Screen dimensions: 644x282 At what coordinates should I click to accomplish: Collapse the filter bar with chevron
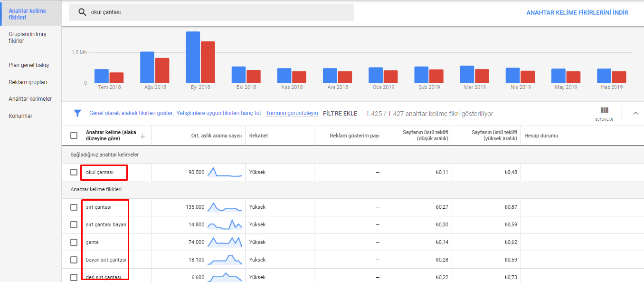point(635,113)
